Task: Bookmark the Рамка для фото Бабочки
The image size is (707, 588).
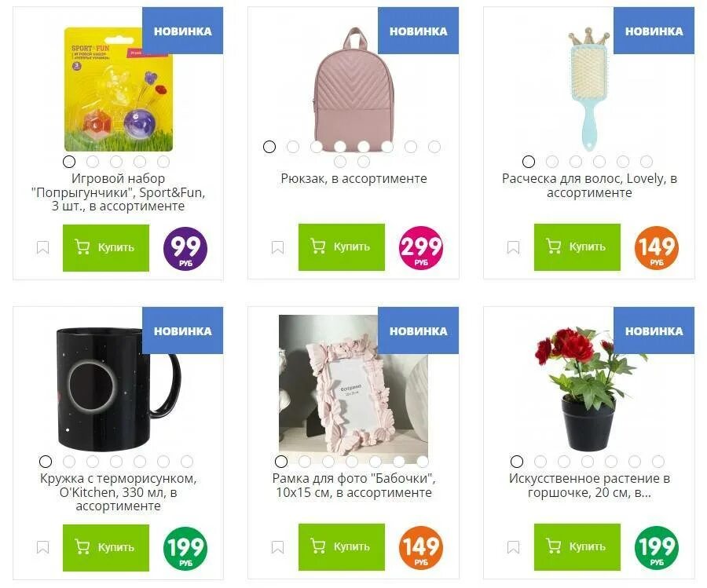Action: point(278,547)
